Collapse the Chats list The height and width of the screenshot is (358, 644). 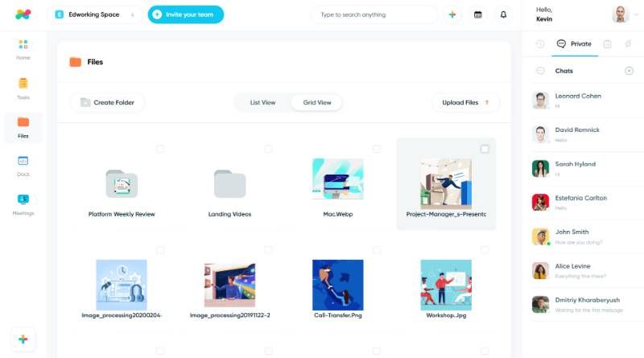tap(540, 71)
